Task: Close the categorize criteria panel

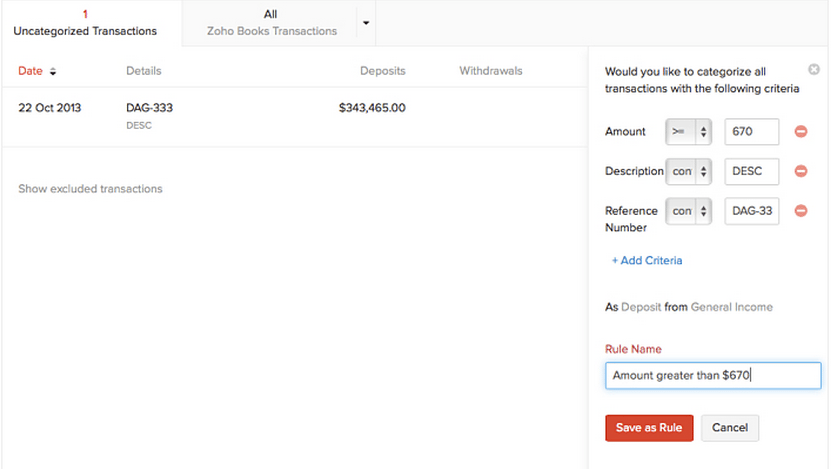Action: point(814,69)
